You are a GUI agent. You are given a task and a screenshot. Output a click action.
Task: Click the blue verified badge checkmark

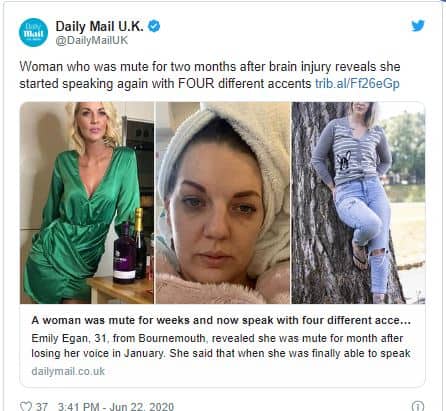click(154, 26)
